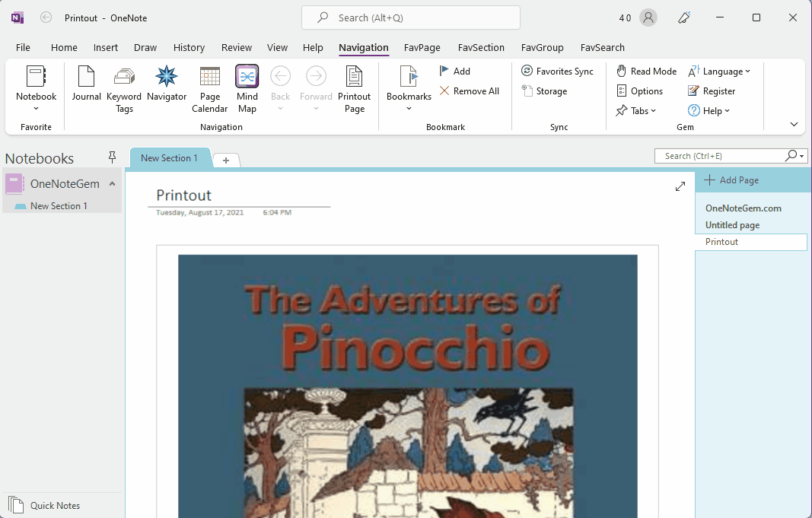Open the FavPage tab
The height and width of the screenshot is (518, 812).
pos(422,48)
